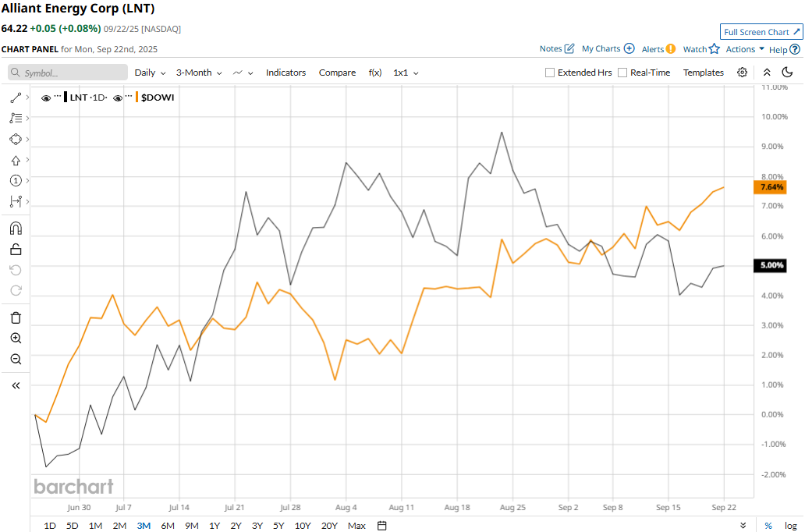805x532 pixels.
Task: Open the chart type line dropdown
Action: (243, 73)
